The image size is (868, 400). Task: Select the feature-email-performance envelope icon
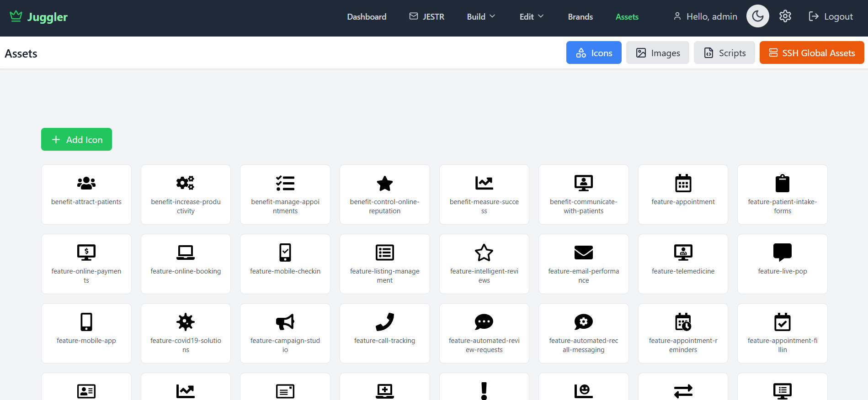tap(583, 253)
